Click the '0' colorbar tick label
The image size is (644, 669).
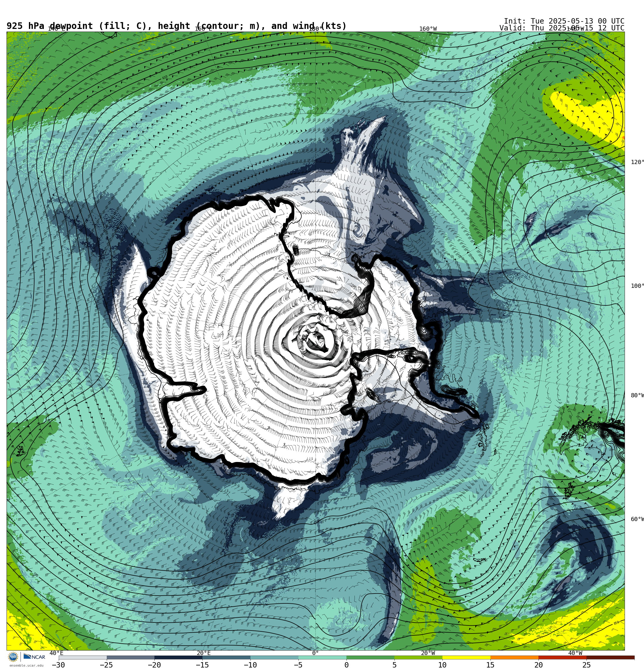346,665
